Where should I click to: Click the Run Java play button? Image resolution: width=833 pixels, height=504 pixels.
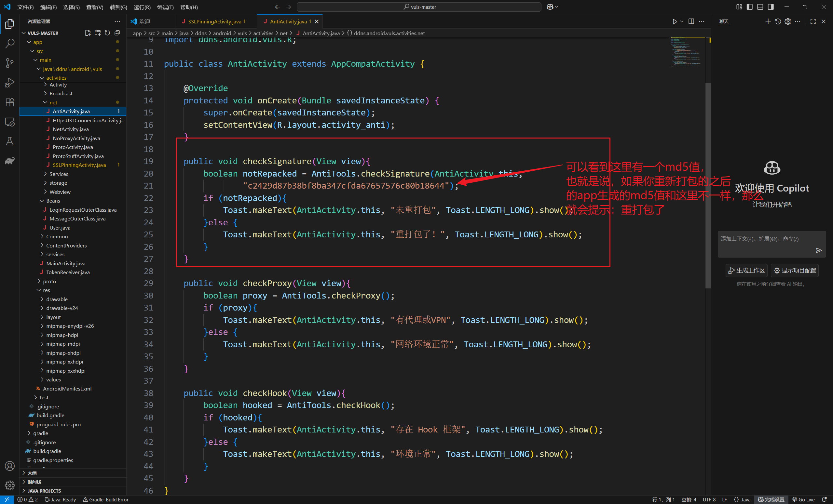(675, 21)
